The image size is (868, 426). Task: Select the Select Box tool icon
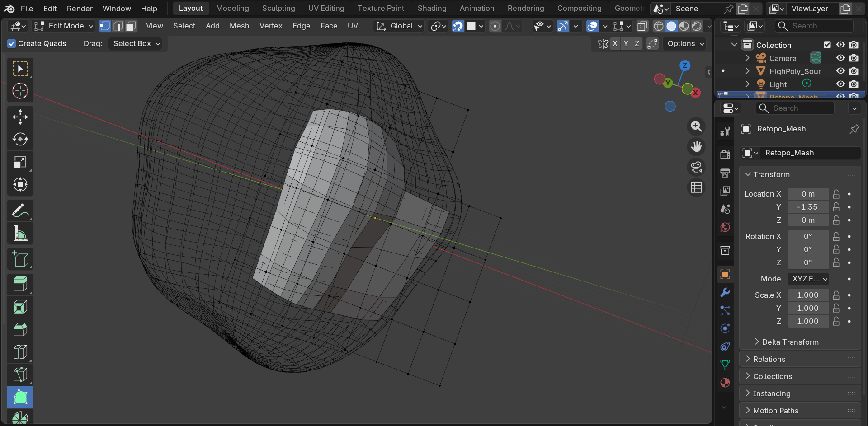click(20, 69)
